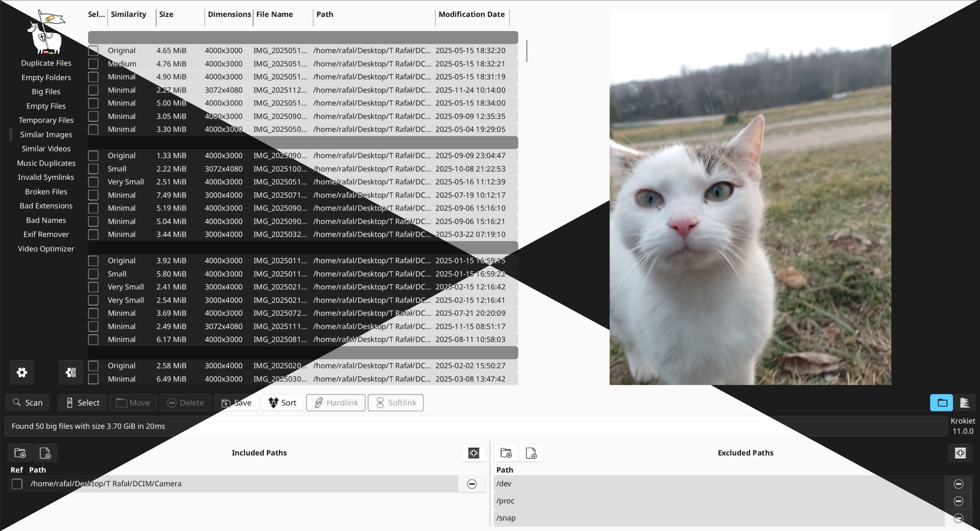Click the Save button

[237, 402]
